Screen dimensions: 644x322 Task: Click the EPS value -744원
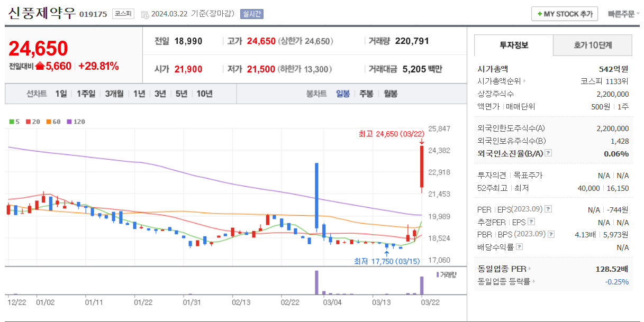point(618,209)
